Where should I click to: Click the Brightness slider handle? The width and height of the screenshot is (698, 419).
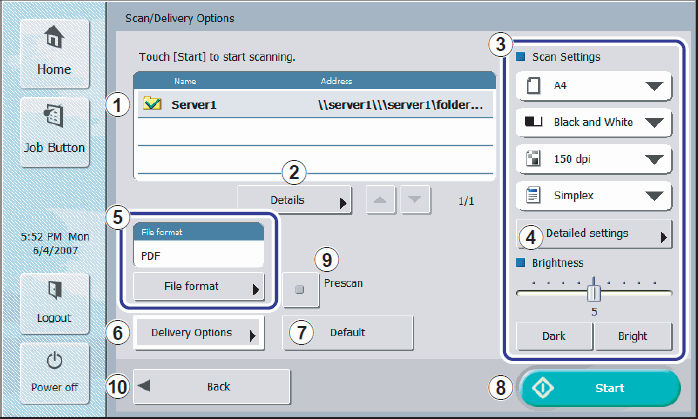[594, 292]
